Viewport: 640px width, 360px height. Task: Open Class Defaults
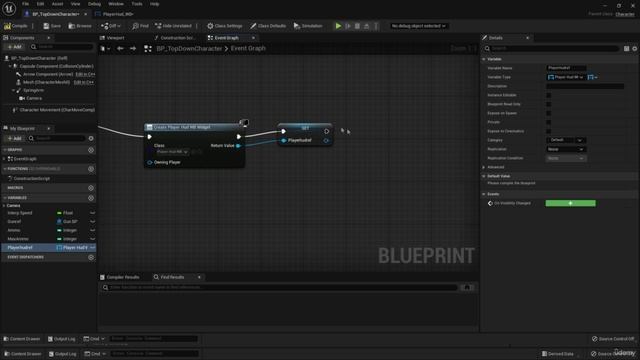pos(268,26)
